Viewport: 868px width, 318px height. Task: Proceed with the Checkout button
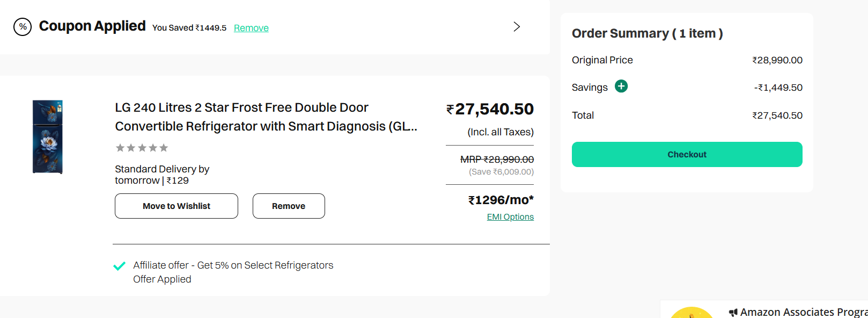687,155
